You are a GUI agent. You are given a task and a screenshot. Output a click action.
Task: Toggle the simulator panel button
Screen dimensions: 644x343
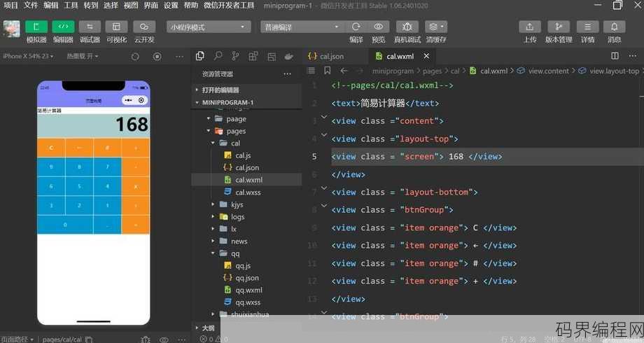[x=36, y=27]
